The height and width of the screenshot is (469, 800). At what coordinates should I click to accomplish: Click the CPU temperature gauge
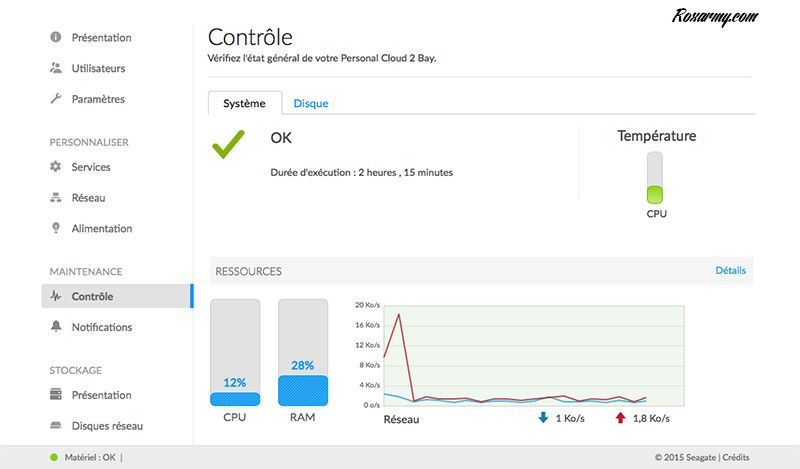click(x=656, y=178)
